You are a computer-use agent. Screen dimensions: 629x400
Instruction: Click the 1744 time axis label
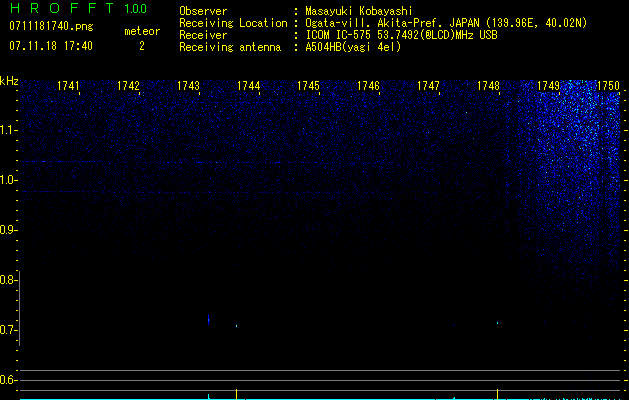(x=248, y=86)
